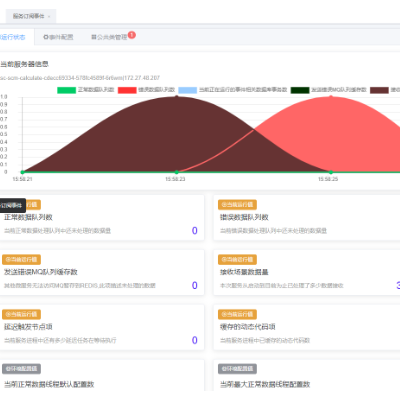Click the green baseline point at 15:58:21
Image resolution: width=400 pixels, height=400 pixels.
[x=22, y=172]
